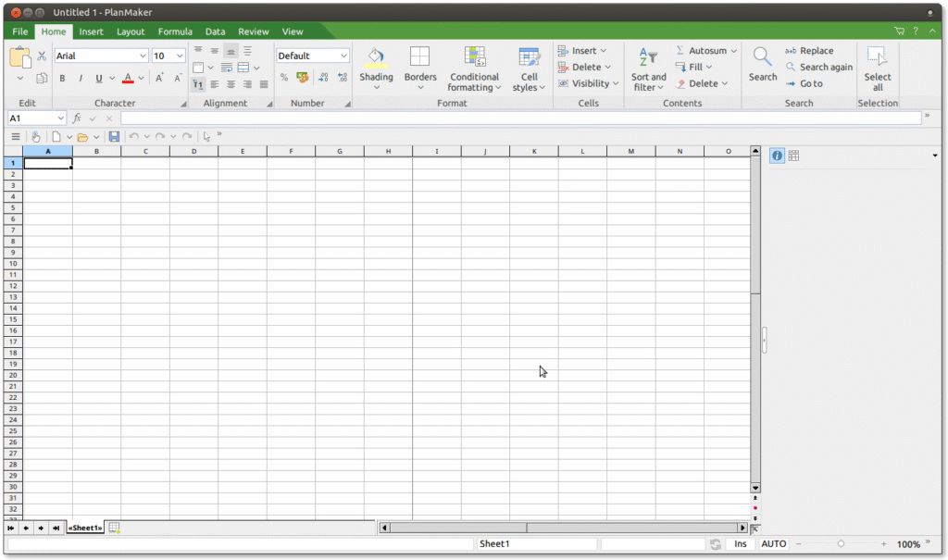The height and width of the screenshot is (560, 948).
Task: Toggle italic formatting
Action: pyautogui.click(x=81, y=79)
